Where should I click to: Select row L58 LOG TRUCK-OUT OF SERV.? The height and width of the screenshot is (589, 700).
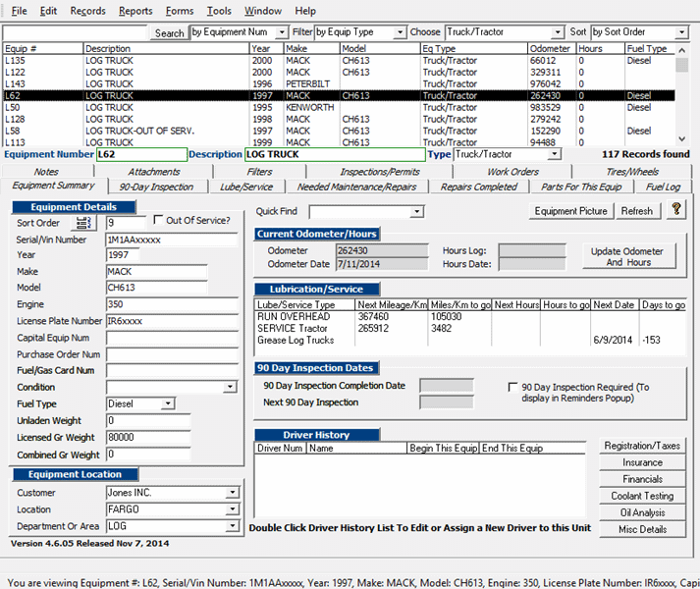(339, 131)
